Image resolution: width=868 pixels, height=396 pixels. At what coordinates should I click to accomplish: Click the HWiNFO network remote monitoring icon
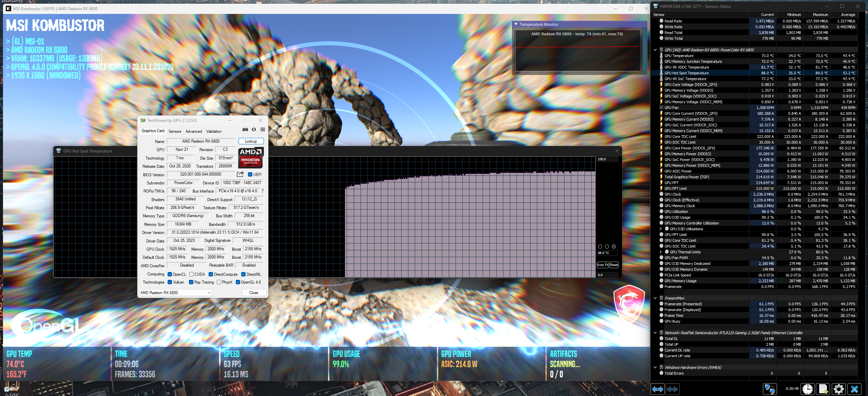[x=769, y=389]
